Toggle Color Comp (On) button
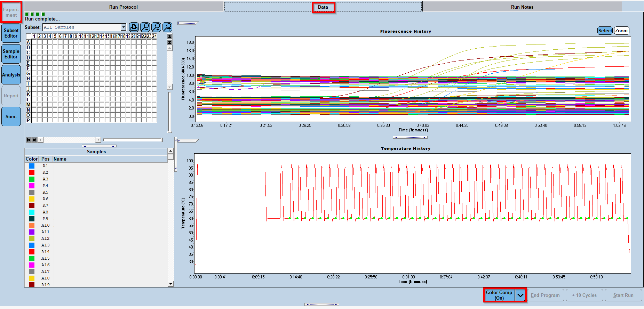This screenshot has width=644, height=309. (x=499, y=295)
